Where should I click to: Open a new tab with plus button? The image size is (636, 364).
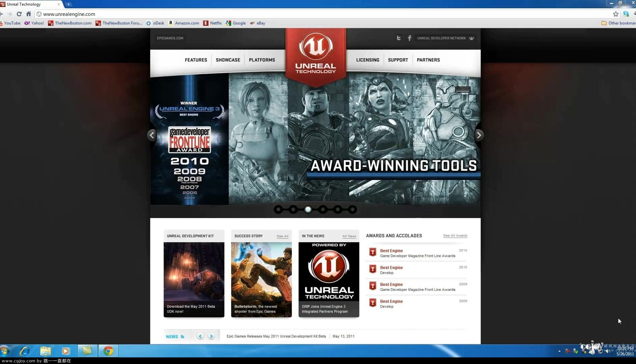click(x=68, y=4)
